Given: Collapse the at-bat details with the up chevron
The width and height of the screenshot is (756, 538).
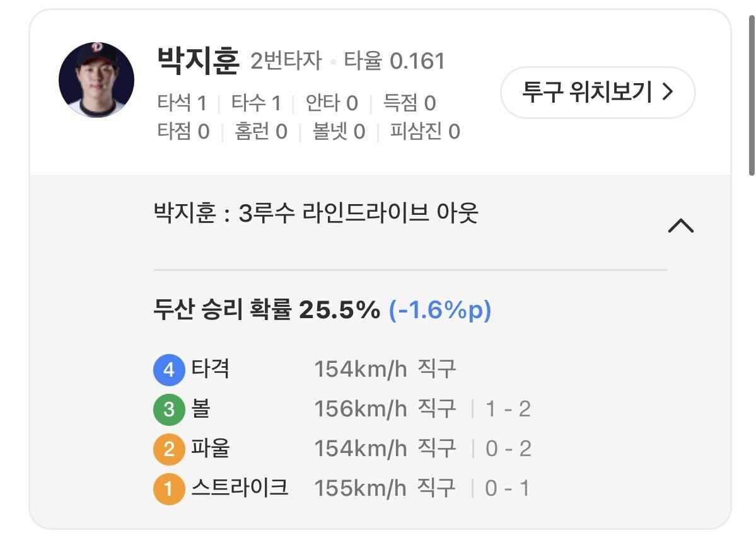Looking at the screenshot, I should pos(680,226).
